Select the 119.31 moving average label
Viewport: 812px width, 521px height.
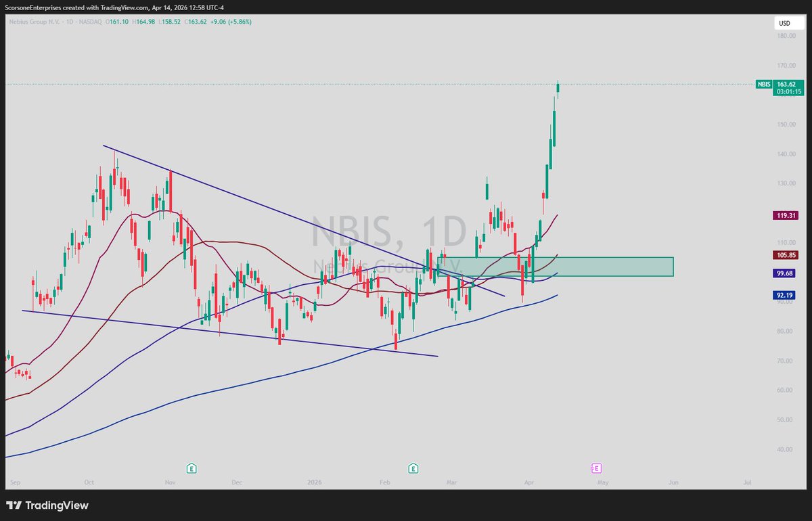pos(785,216)
